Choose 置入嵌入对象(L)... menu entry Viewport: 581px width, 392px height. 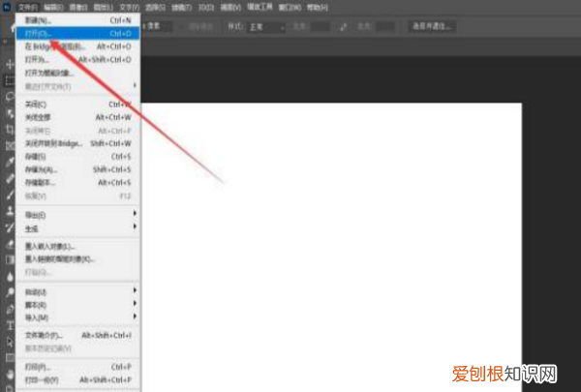click(x=77, y=246)
